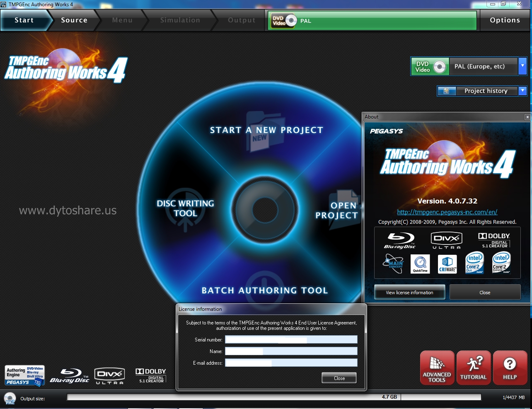Click the Version 4.0.7.32 text

447,201
